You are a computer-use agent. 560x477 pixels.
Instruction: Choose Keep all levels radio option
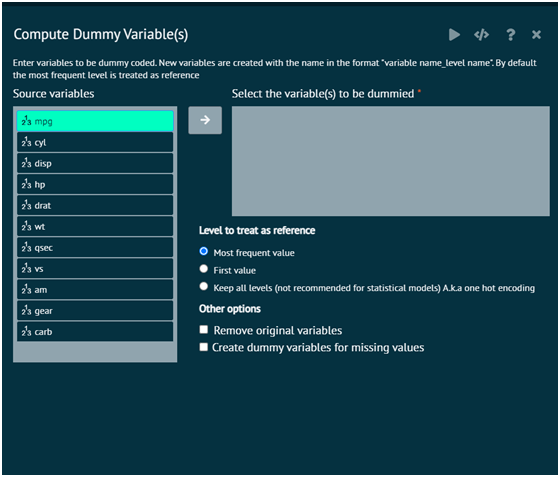[x=204, y=286]
